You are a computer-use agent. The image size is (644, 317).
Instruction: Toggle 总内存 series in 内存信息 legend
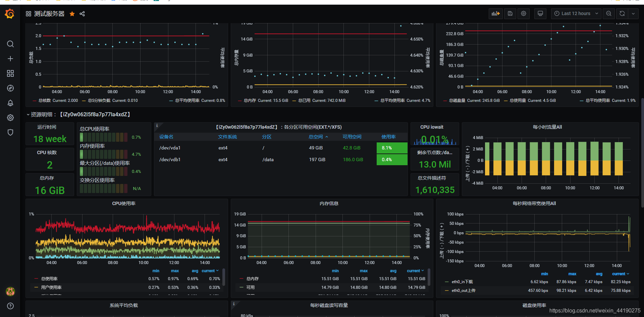click(x=253, y=279)
